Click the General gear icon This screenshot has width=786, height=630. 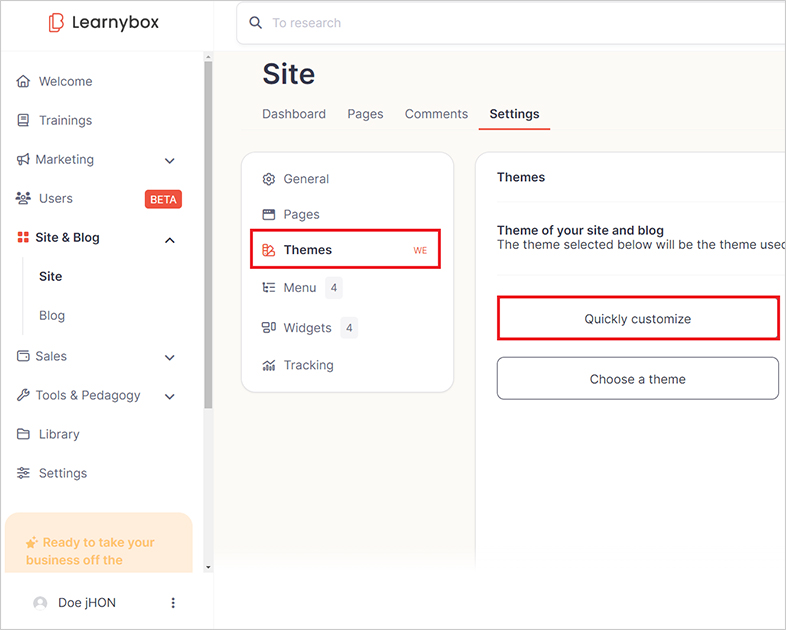click(x=269, y=179)
